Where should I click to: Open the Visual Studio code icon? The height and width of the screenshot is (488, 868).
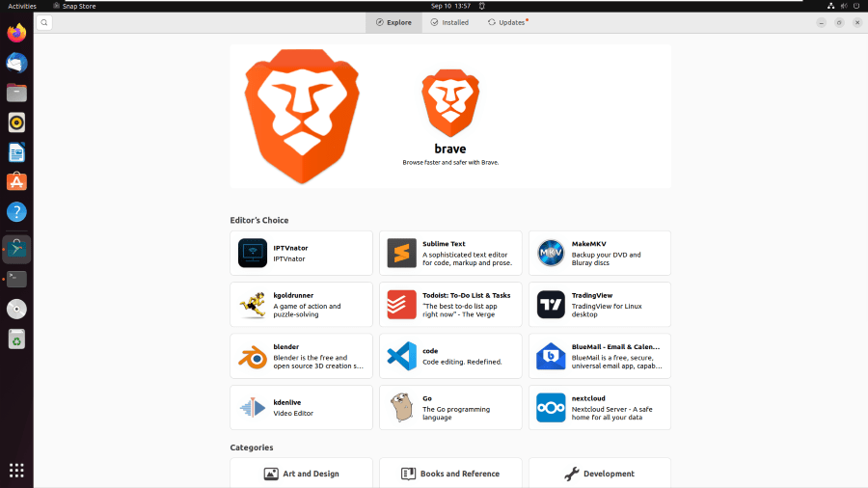[401, 356]
